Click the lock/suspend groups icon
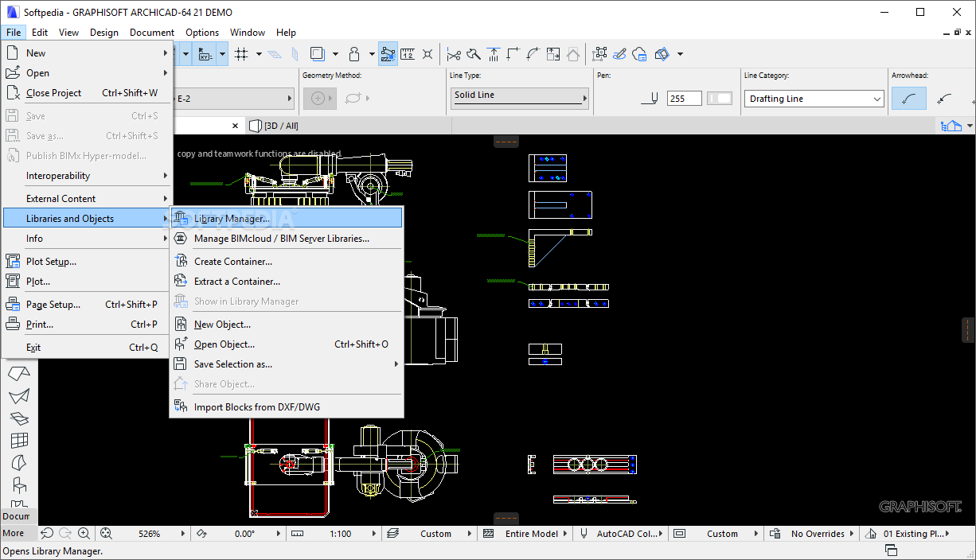This screenshot has height=560, width=976. coord(354,54)
